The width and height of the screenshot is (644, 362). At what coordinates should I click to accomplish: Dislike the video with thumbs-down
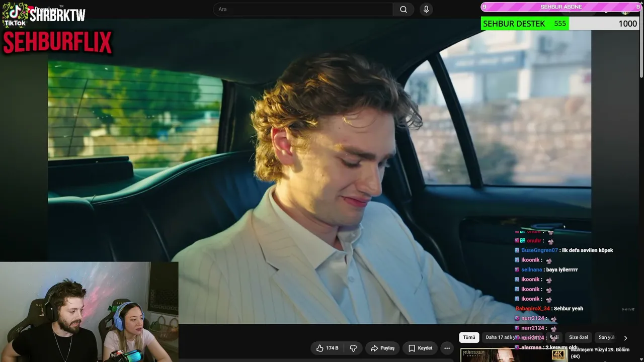(353, 348)
